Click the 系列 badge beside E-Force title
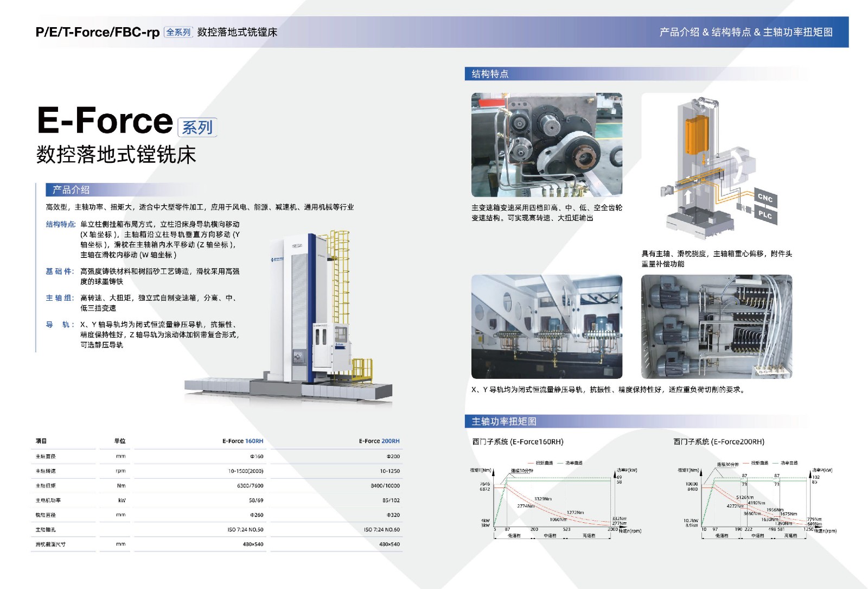The image size is (868, 589). (197, 128)
